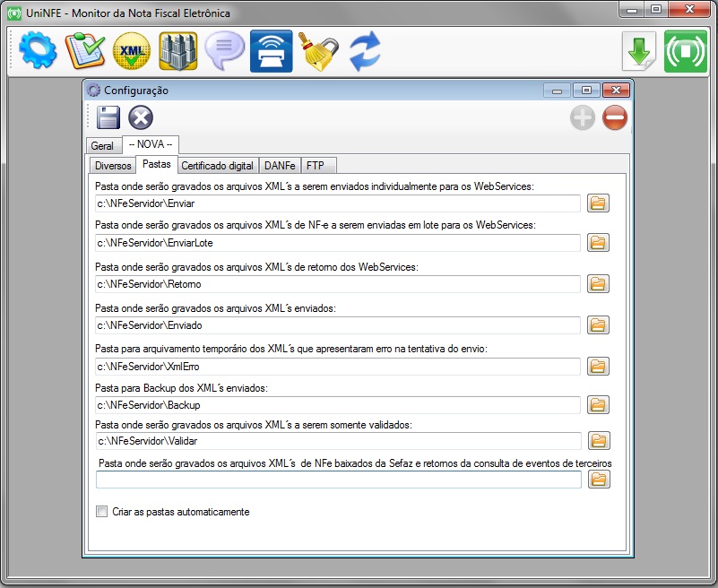Open the XML validation icon
The image size is (718, 588).
point(132,51)
